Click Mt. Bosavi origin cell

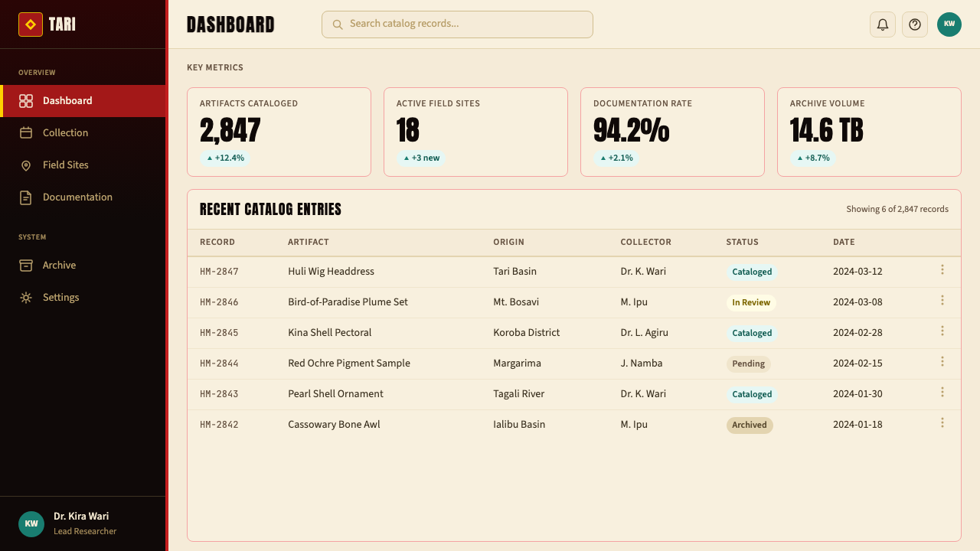coord(516,302)
